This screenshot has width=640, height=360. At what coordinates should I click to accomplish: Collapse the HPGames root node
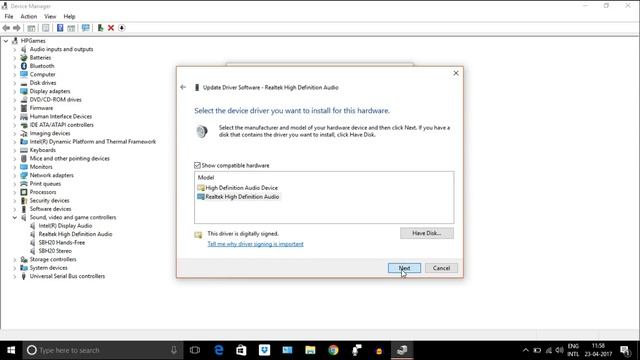point(6,41)
